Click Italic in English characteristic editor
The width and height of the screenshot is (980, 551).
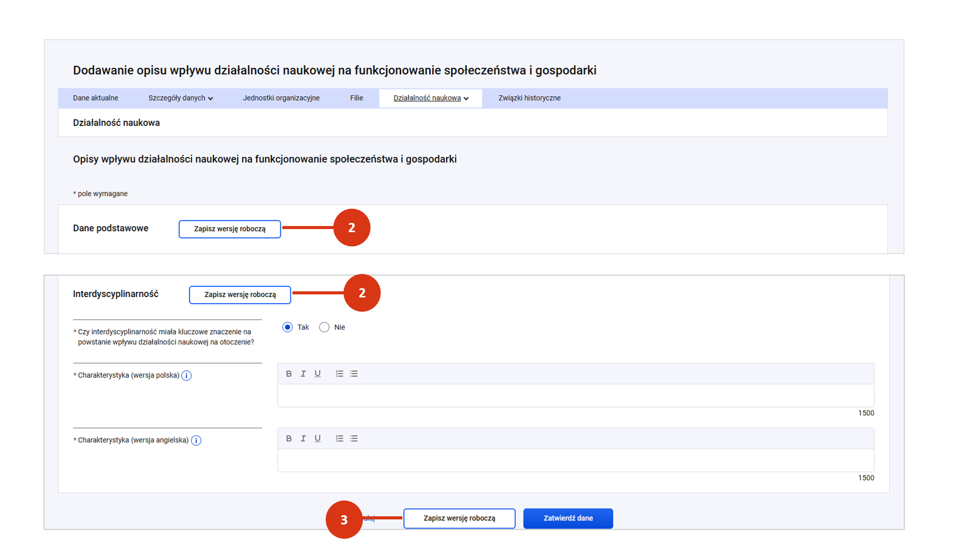click(303, 439)
